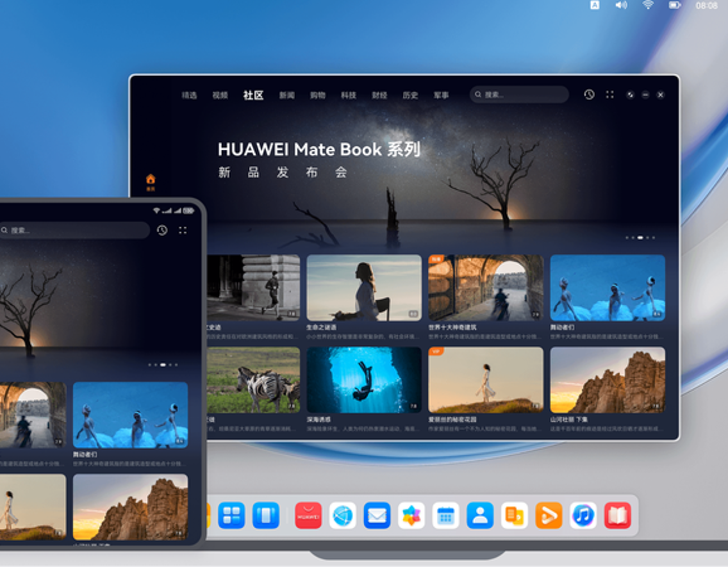Open history clock icon in phone window

(162, 230)
